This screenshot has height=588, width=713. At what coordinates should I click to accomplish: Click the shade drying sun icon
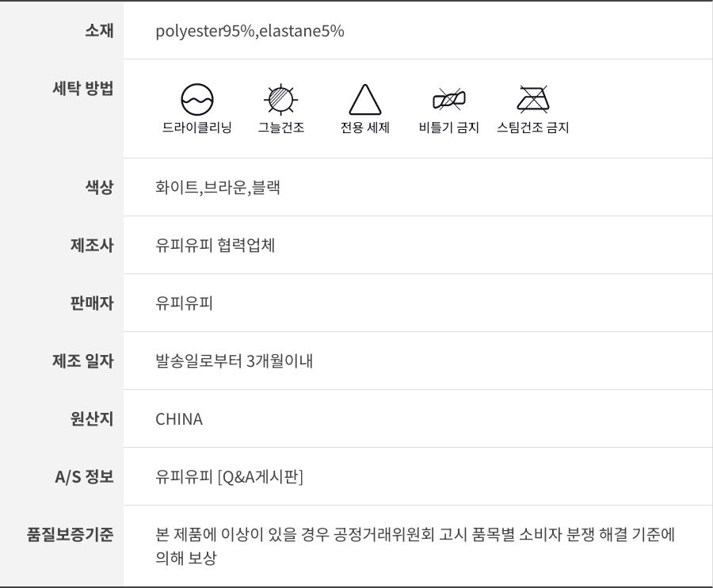click(280, 99)
